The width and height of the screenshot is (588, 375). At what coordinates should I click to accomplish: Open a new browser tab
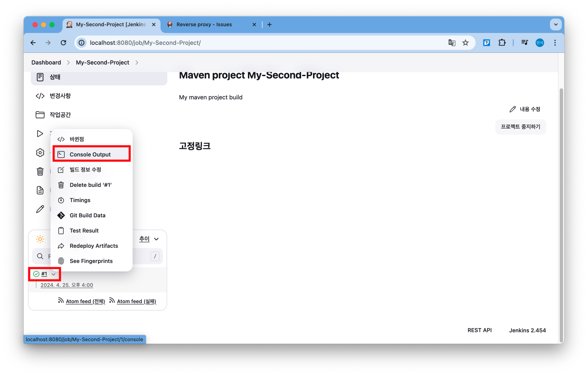tap(269, 25)
